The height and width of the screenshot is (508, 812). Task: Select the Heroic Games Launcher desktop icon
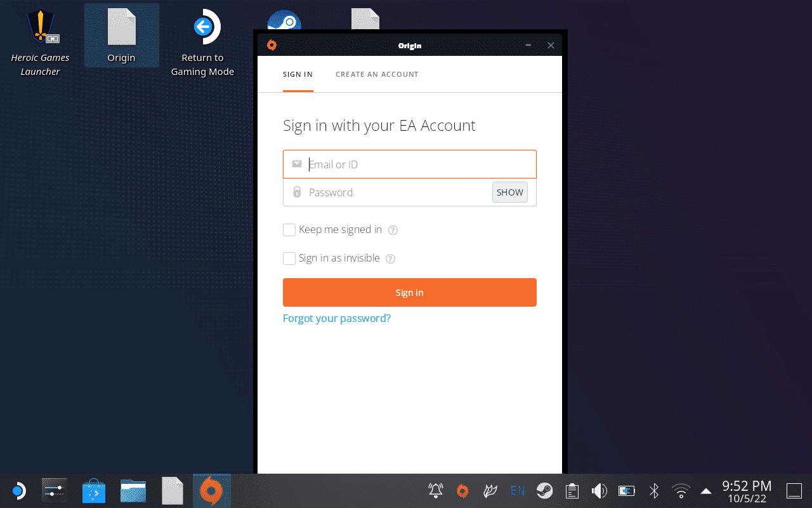click(x=40, y=43)
